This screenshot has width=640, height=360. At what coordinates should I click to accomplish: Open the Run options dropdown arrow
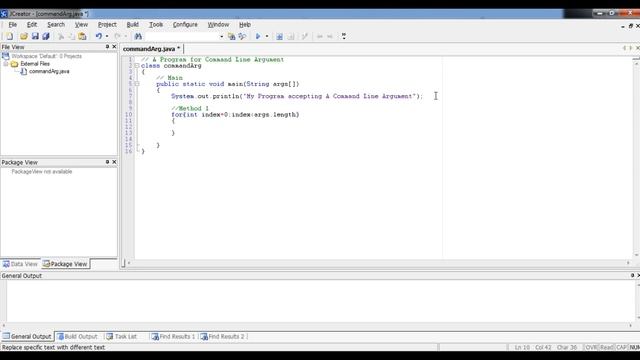[x=267, y=36]
